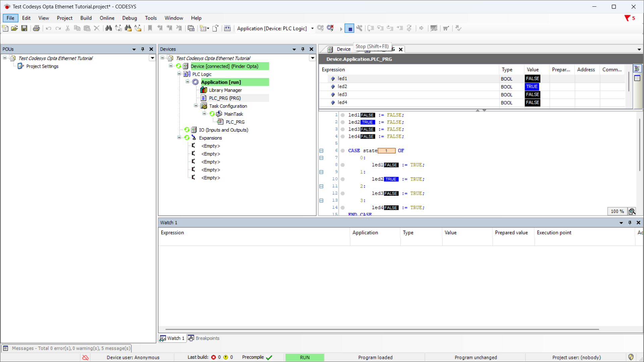Image resolution: width=644 pixels, height=362 pixels.
Task: Click the Print icon in toolbar
Action: [x=36, y=28]
